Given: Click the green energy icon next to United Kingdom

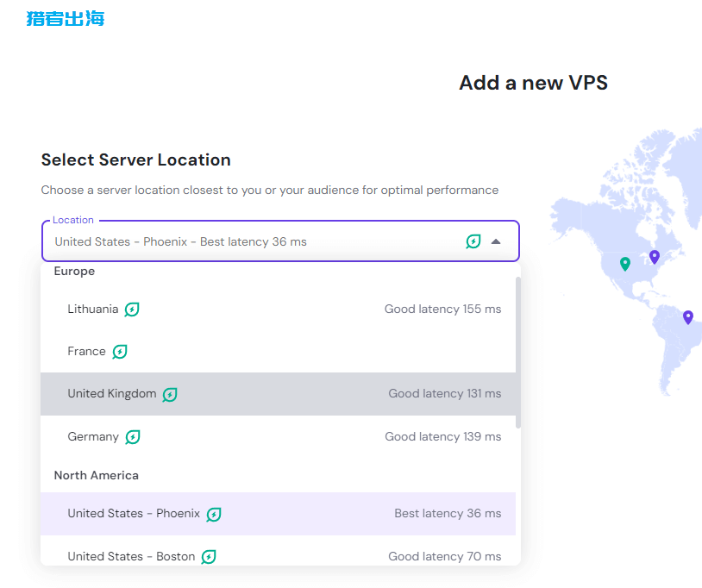Looking at the screenshot, I should 170,394.
